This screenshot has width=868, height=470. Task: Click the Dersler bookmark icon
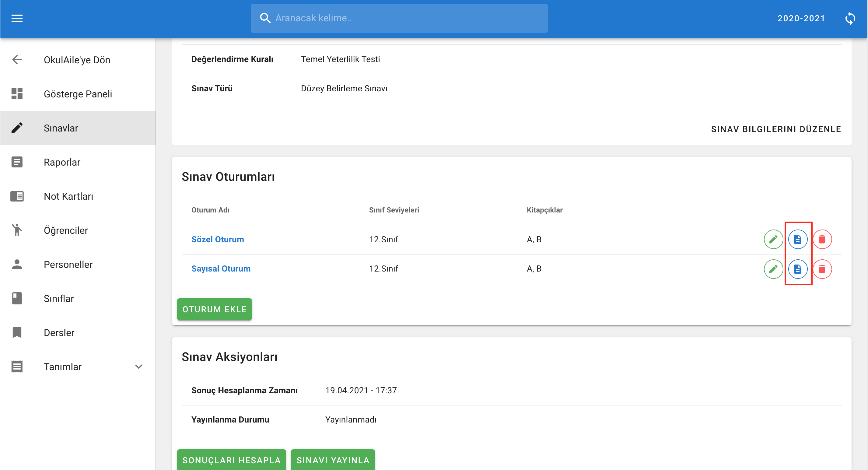(x=17, y=332)
